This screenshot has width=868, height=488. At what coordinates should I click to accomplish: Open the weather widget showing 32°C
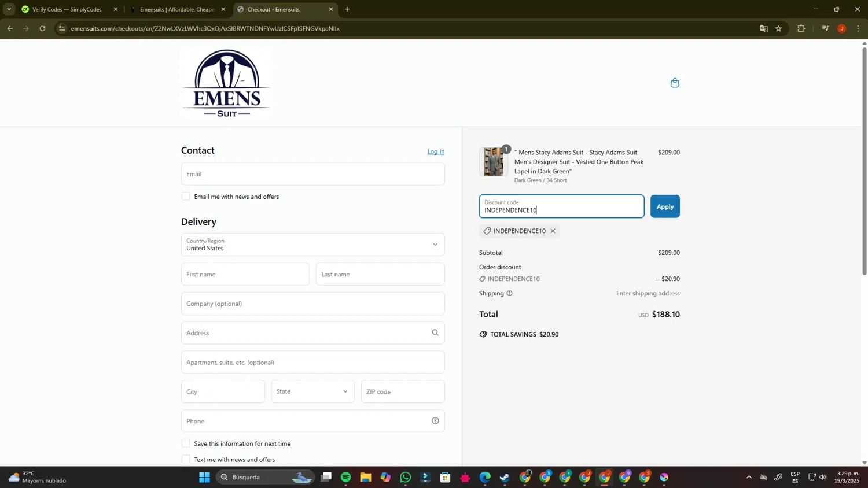click(38, 477)
